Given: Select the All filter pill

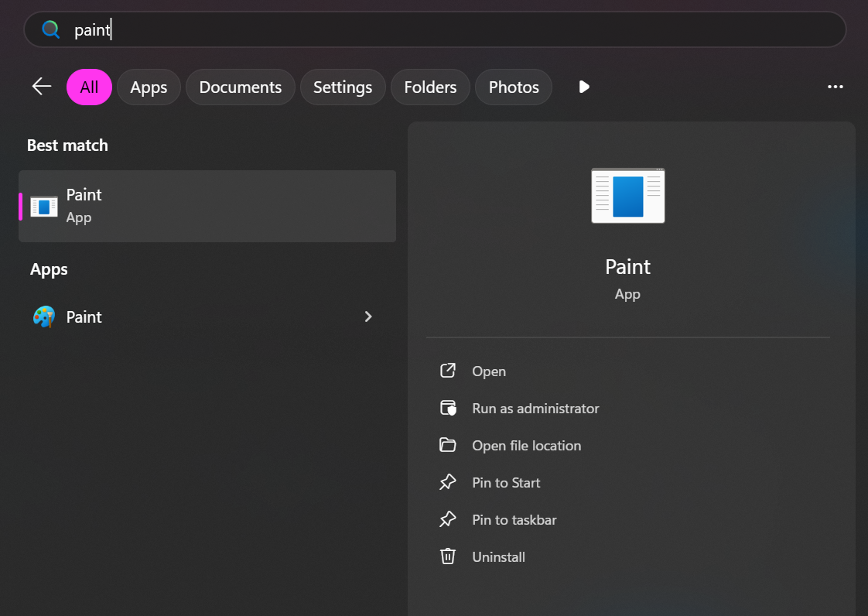Looking at the screenshot, I should (89, 87).
